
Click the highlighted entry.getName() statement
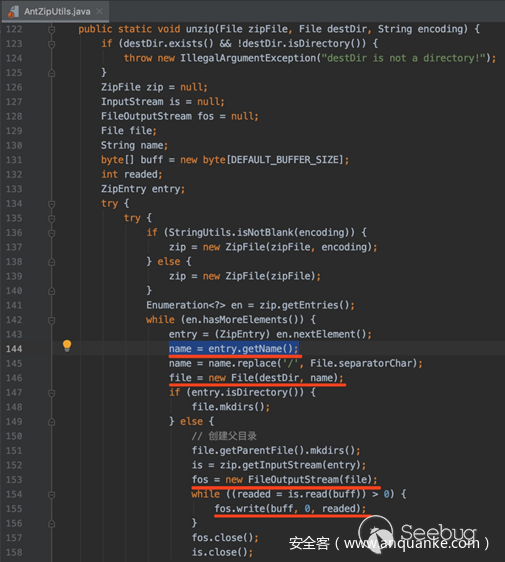click(234, 349)
